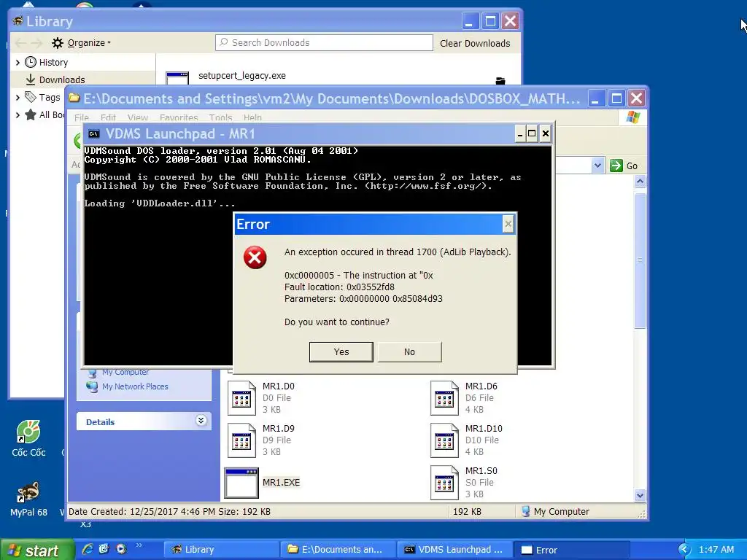Switch to VDMS Launchpad taskbar button
Viewport: 747px width, 560px height.
tap(455, 550)
